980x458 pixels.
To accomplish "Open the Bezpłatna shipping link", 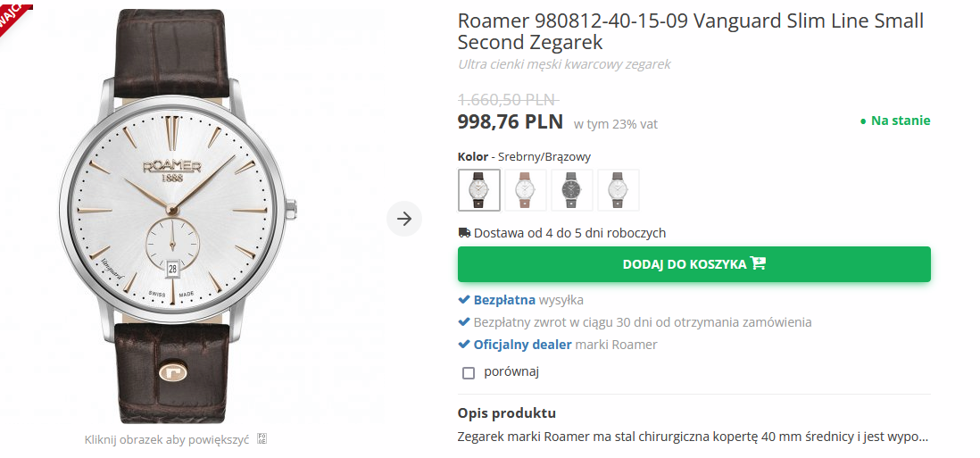I will click(x=504, y=300).
